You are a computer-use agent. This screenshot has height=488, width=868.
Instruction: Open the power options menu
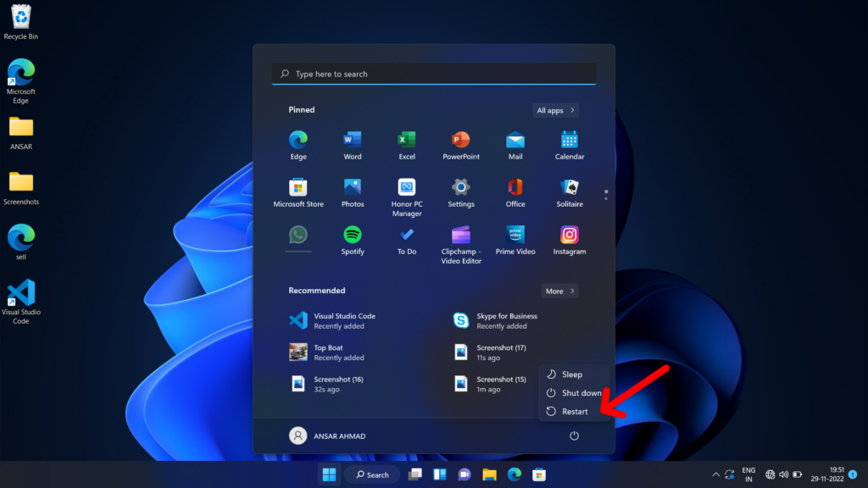tap(574, 435)
